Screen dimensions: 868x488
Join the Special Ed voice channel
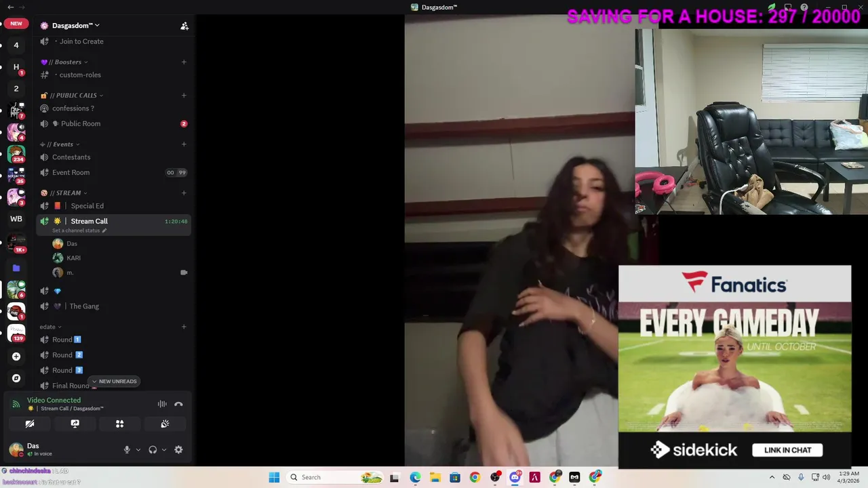tap(87, 206)
